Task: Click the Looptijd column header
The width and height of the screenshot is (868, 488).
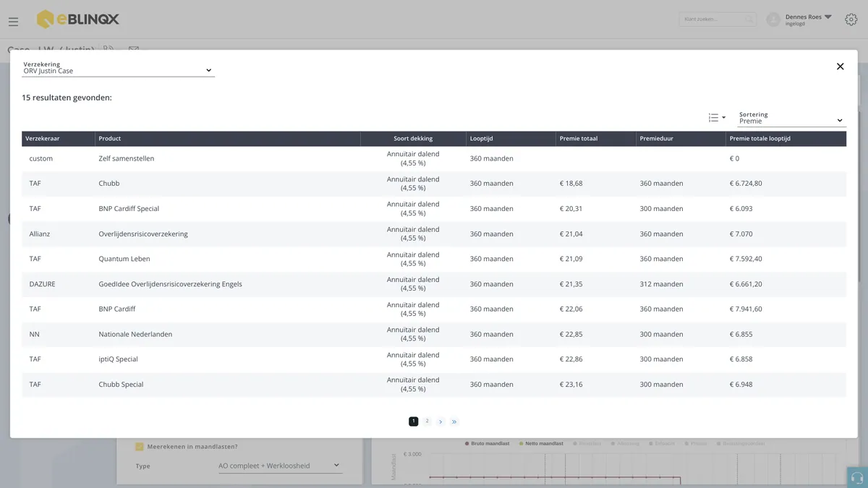Action: pyautogui.click(x=511, y=139)
